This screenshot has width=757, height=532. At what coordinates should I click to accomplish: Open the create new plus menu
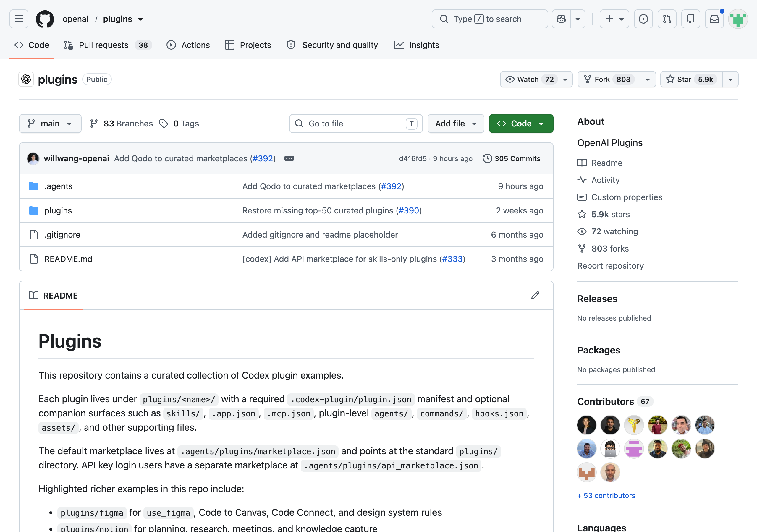point(614,19)
